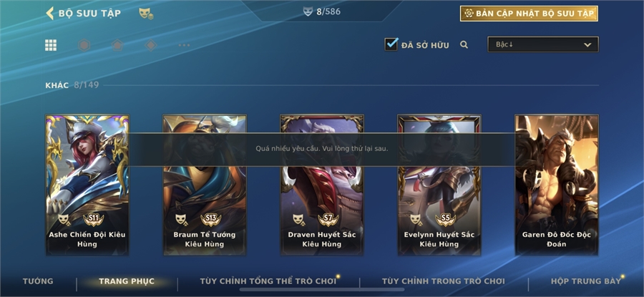Open the Tùy Chỉnh Trong Trò Chơi tab
Screen dimensions: 644x297
pyautogui.click(x=443, y=281)
